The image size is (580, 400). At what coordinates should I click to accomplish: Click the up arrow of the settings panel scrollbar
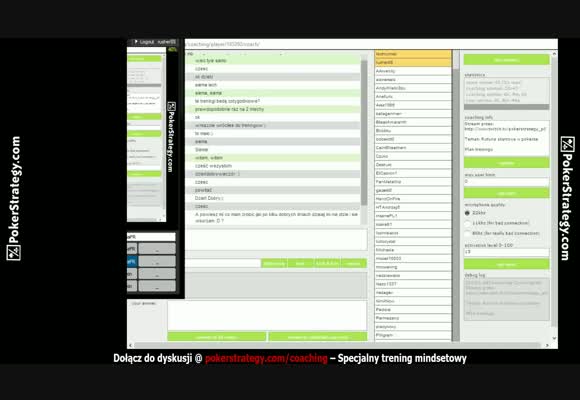(554, 54)
